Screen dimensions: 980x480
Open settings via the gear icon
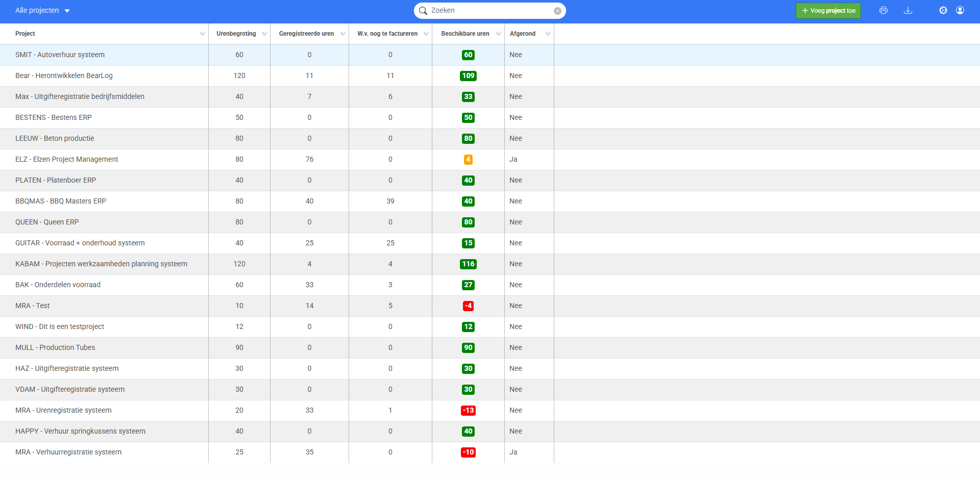(x=943, y=10)
